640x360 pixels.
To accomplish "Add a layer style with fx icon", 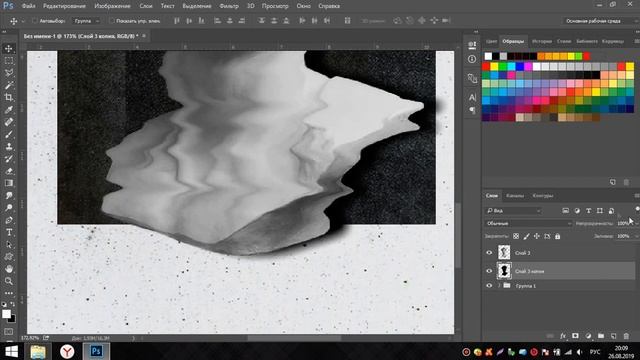I will [x=563, y=336].
